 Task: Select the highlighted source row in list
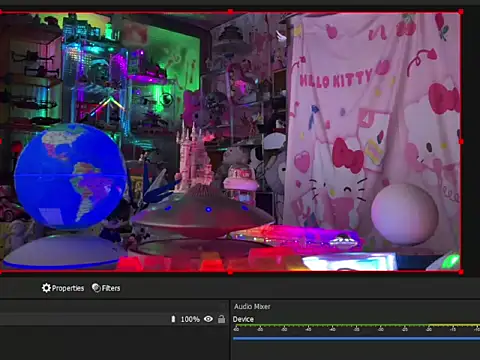[114, 319]
